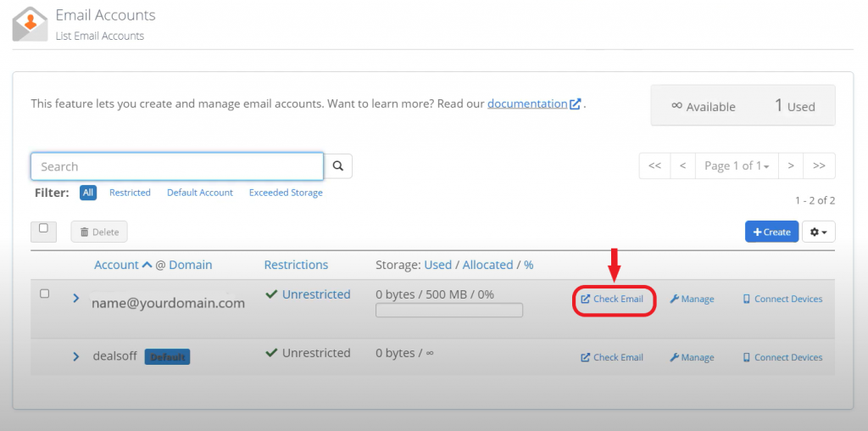Sort by storage percent

[x=529, y=265]
